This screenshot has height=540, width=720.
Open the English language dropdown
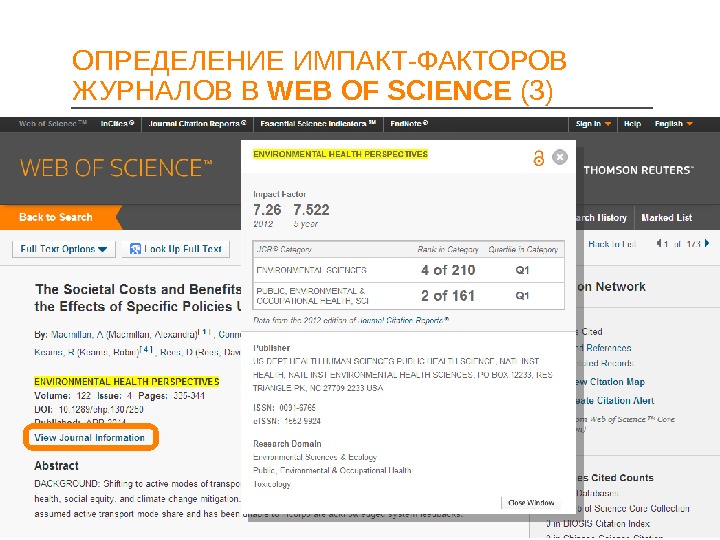coord(673,124)
